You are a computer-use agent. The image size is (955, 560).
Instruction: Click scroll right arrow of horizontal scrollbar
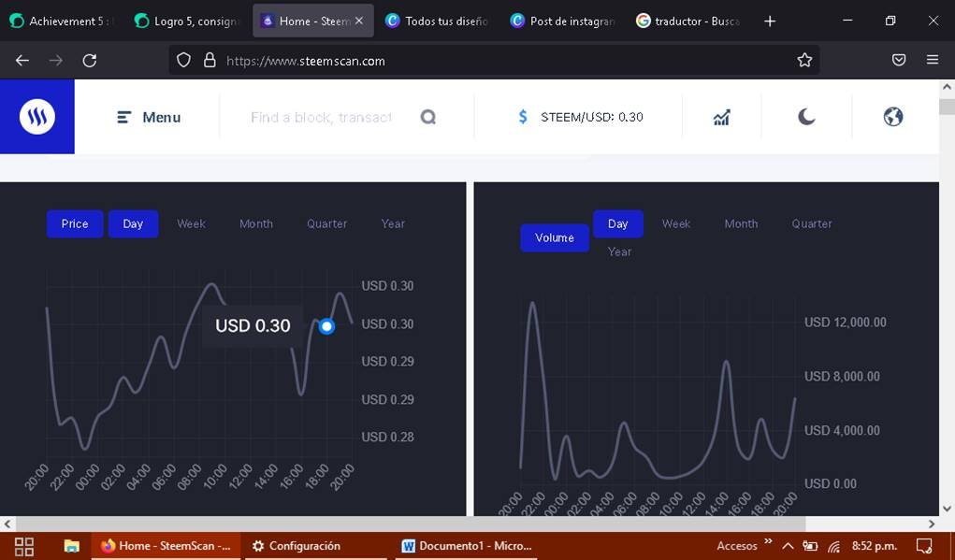[x=932, y=524]
